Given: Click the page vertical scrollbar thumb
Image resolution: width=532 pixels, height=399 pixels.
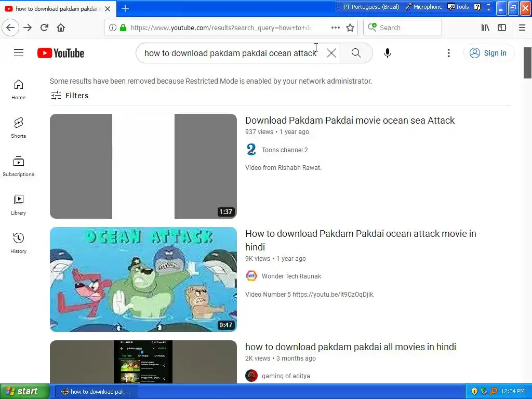Looking at the screenshot, I should click(x=528, y=63).
